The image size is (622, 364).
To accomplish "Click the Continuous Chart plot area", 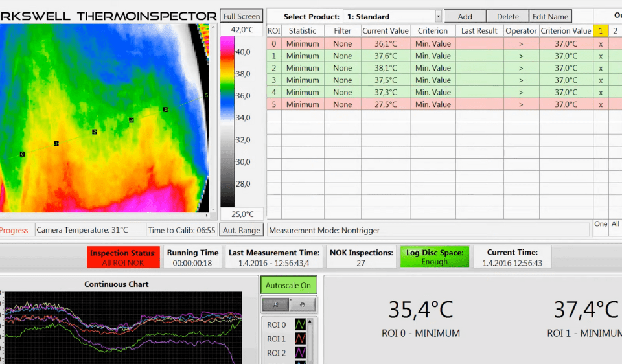I will [123, 328].
